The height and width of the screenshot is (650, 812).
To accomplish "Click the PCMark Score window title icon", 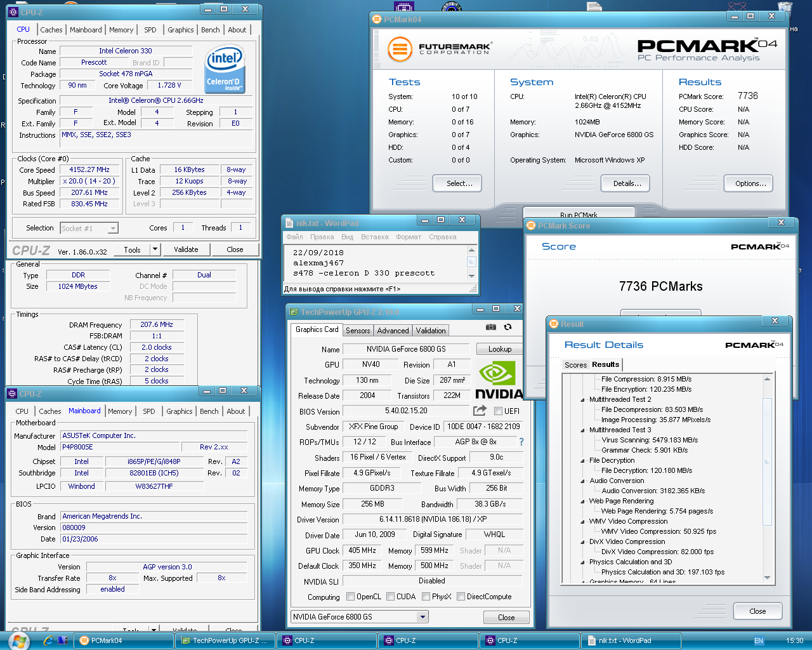I will [530, 225].
